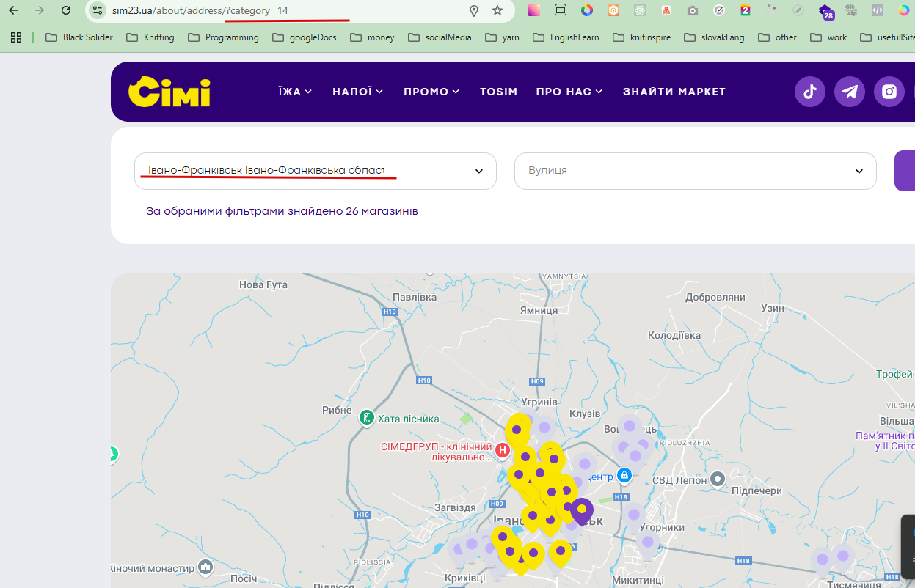The image size is (915, 588).
Task: Open ЗНАЙТИ МАРКЕТ page
Action: pyautogui.click(x=674, y=92)
